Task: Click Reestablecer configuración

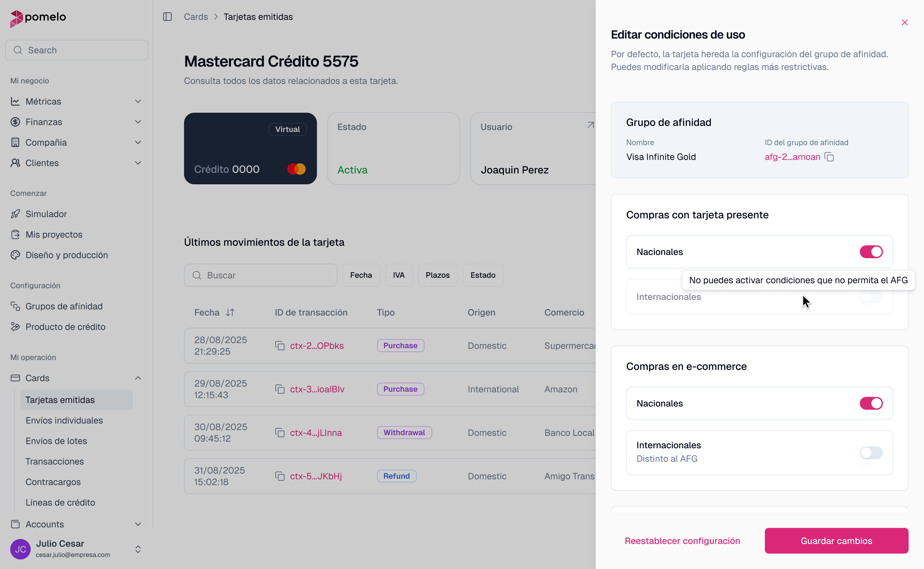Action: [x=682, y=541]
